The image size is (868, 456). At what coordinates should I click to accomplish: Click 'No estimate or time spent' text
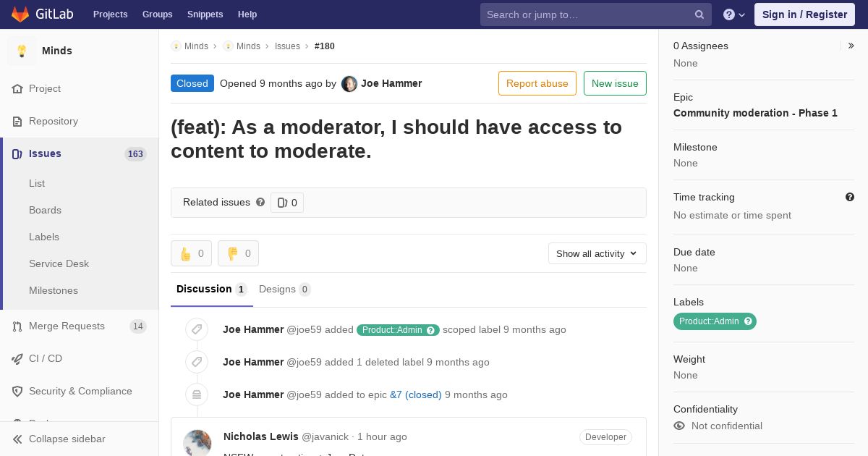point(732,215)
